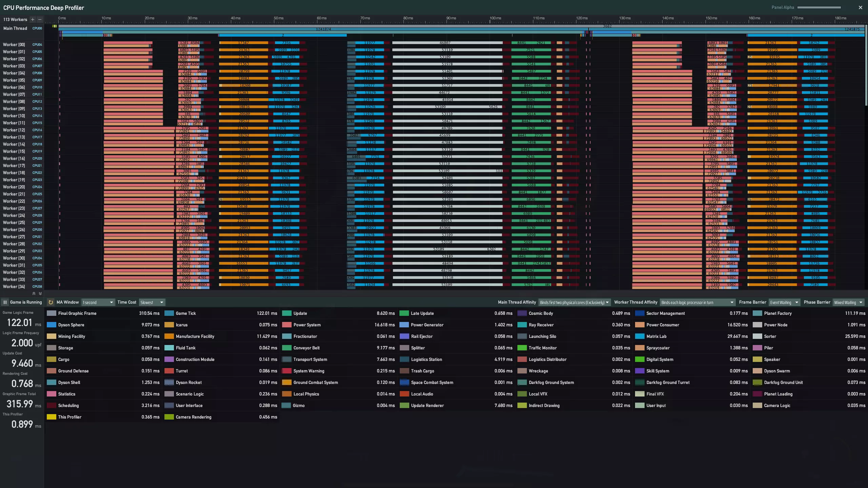This screenshot has width=868, height=488.
Task: Click the double chevron up icon
Action: (34, 293)
